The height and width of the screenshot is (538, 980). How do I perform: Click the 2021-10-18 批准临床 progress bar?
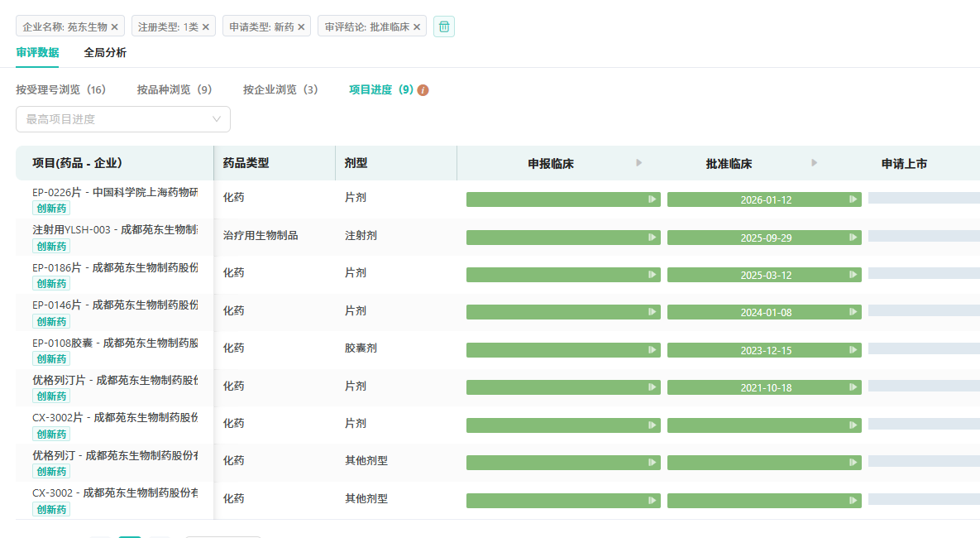click(x=764, y=387)
